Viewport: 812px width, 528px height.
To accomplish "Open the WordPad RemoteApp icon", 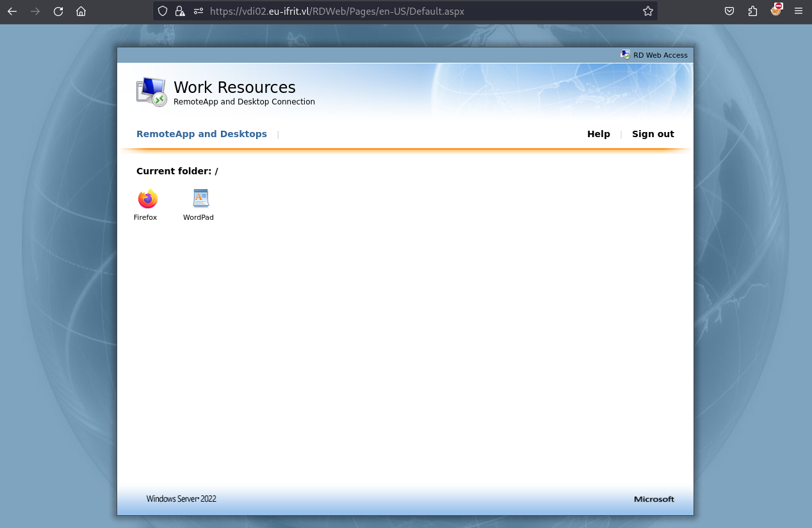I will point(200,199).
